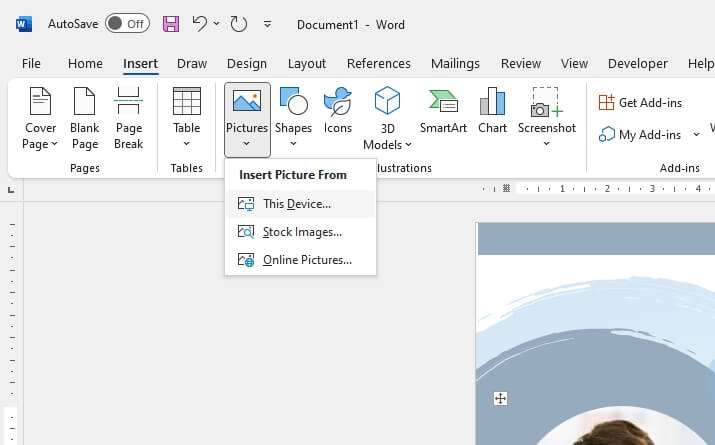Redo the last action

[238, 24]
